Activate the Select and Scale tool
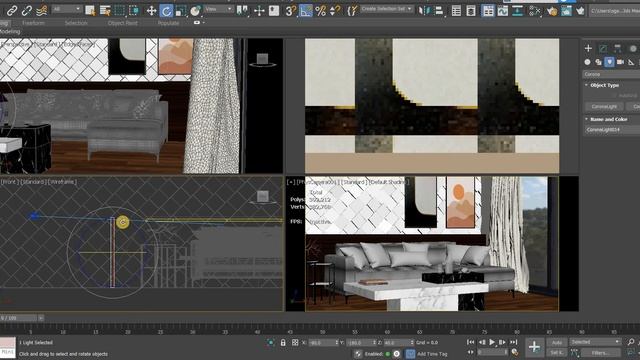640x360 pixels. 181,10
